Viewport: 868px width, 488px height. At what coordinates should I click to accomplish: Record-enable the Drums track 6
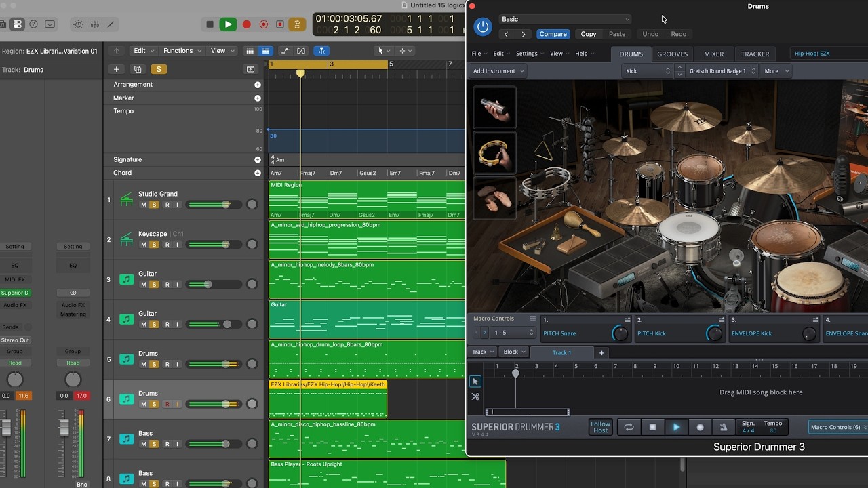(167, 404)
